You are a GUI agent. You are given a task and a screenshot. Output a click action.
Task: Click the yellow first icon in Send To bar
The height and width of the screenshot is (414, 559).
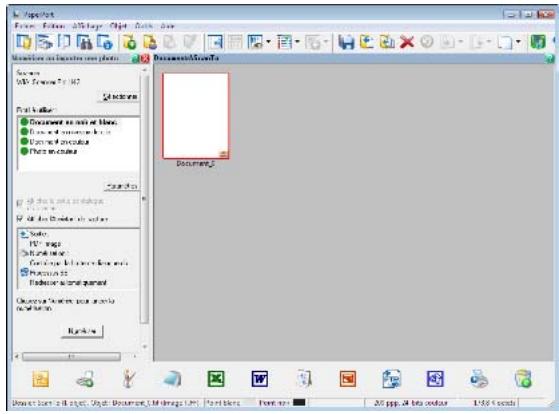point(40,379)
